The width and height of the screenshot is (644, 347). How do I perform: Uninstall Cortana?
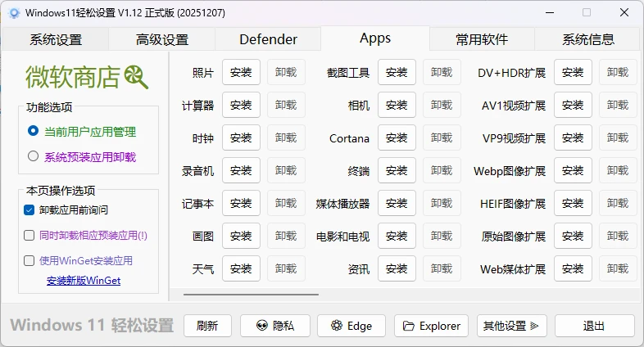click(x=442, y=137)
